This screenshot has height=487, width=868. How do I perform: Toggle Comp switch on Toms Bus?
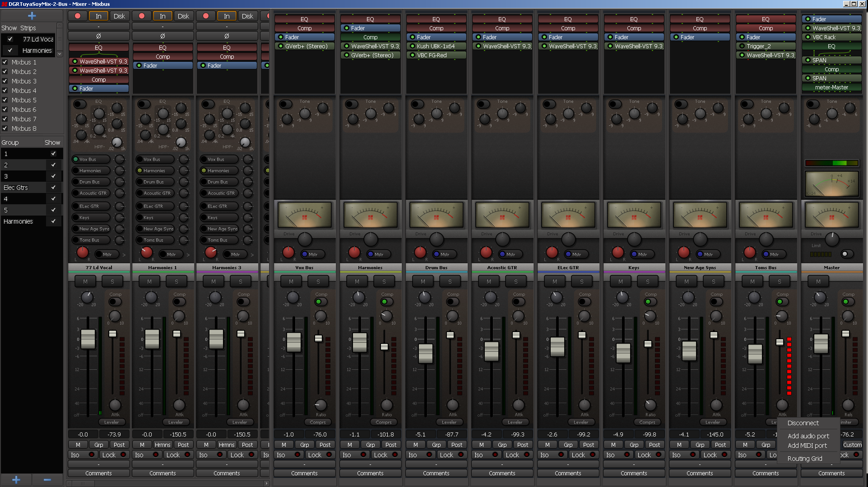point(781,302)
